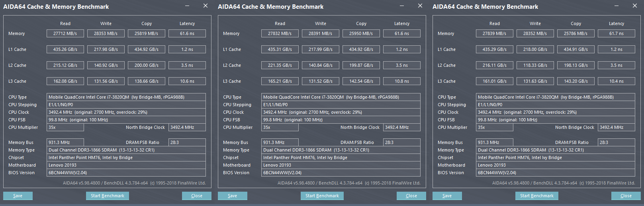Screen dimensions: 644x206
Task: Click Close button in the middle window
Action: click(411, 196)
